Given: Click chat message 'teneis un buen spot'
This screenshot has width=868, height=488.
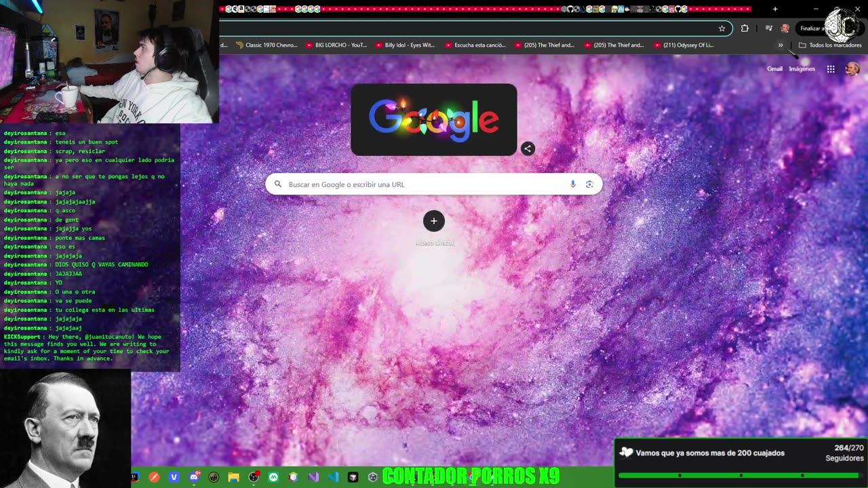Looking at the screenshot, I should pos(87,142).
